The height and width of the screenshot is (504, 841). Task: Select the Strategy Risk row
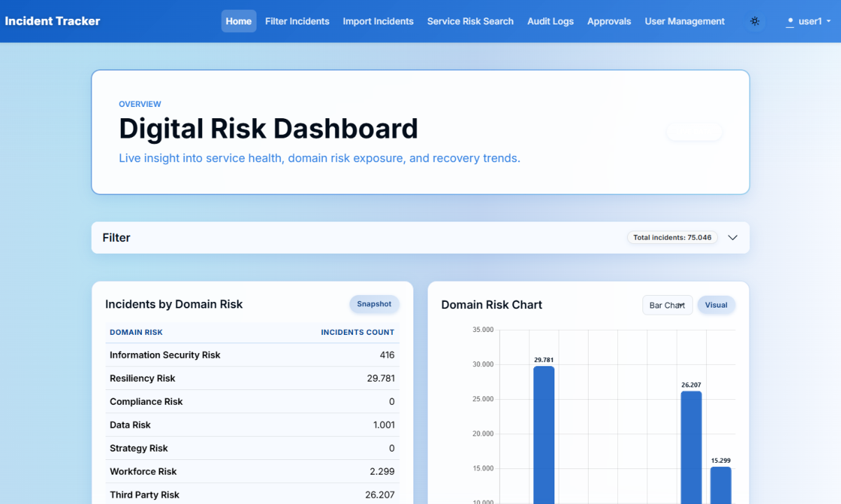click(x=252, y=448)
